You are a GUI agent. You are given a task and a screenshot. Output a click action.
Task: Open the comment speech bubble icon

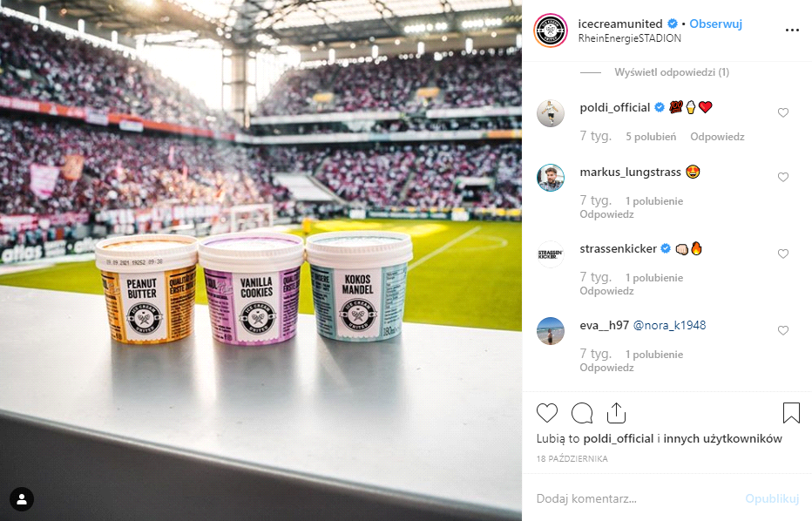(582, 413)
